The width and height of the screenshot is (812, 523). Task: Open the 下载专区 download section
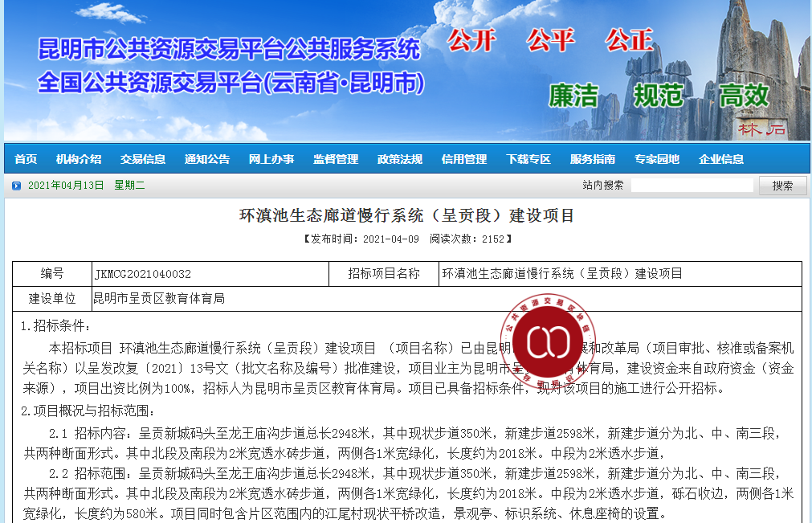[528, 159]
